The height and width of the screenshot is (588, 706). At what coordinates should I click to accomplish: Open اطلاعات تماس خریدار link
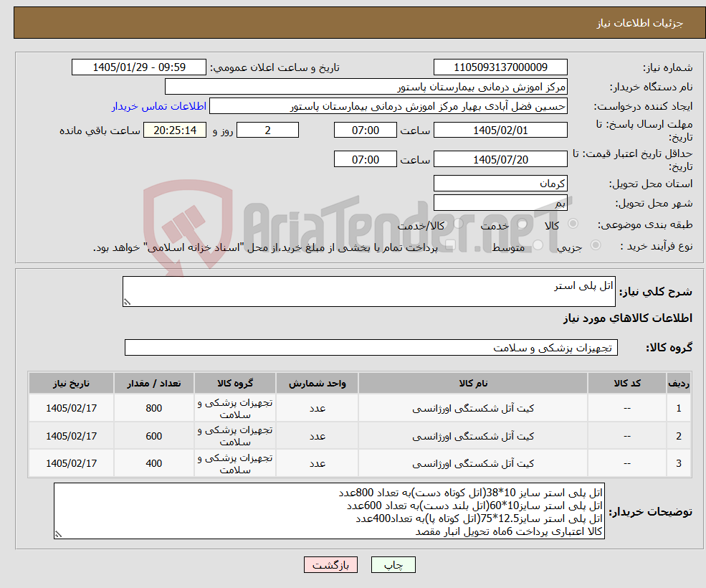click(x=159, y=106)
